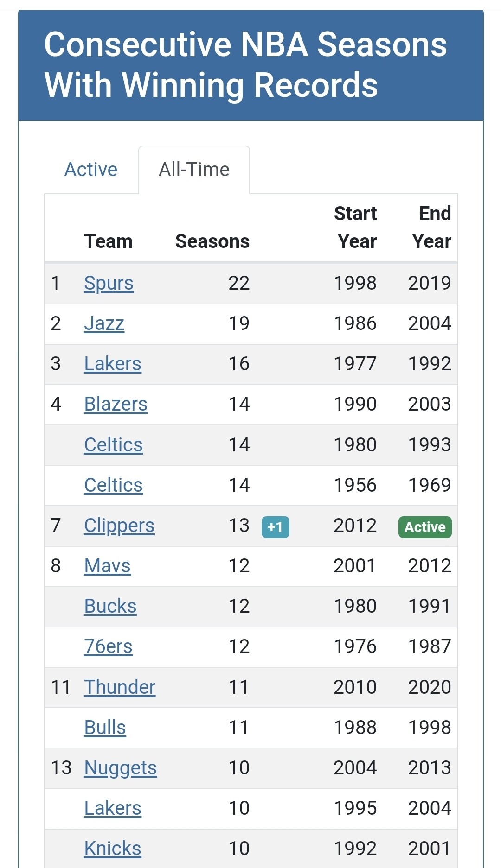Image resolution: width=501 pixels, height=868 pixels.
Task: Open the Mavs team link
Action: (107, 566)
